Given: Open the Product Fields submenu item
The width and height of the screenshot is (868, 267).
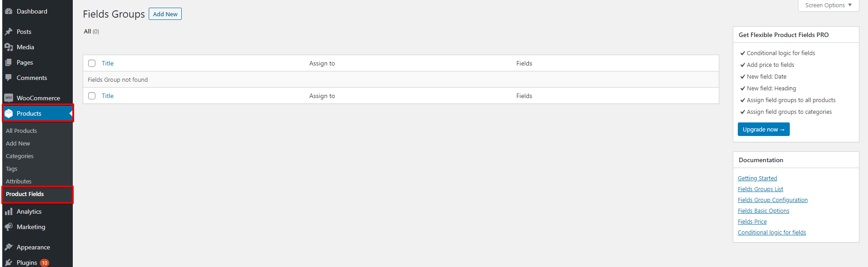Looking at the screenshot, I should [25, 194].
